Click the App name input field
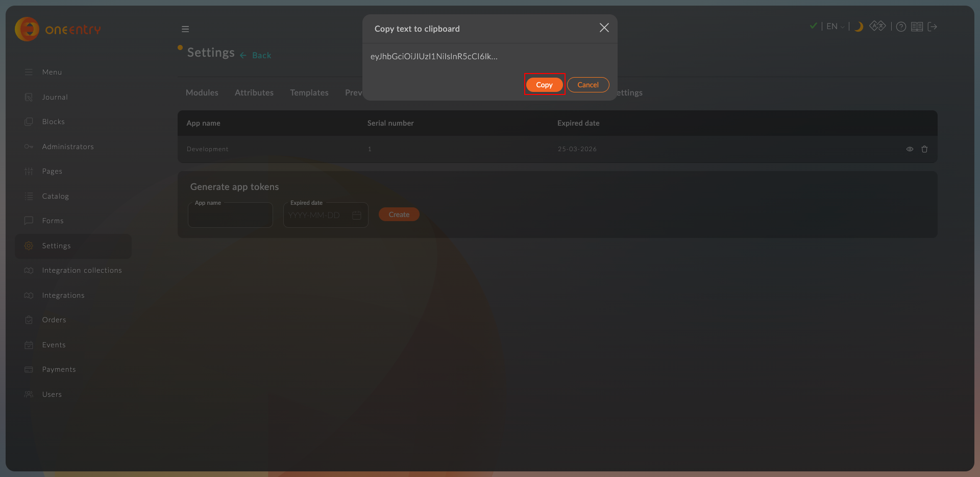 click(x=230, y=215)
